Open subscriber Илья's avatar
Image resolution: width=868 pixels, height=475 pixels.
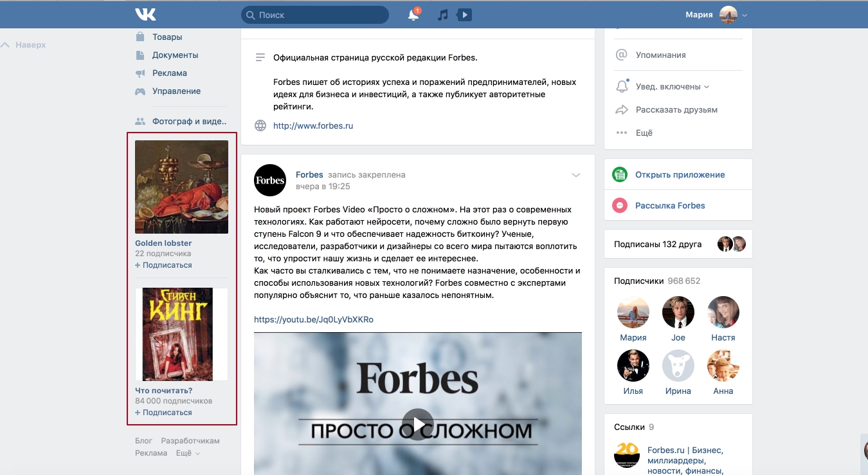(633, 366)
